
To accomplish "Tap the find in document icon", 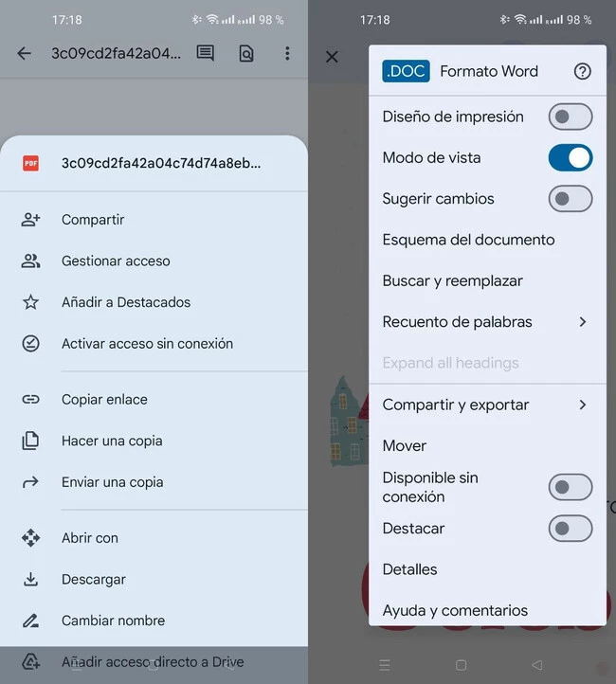I will pyautogui.click(x=246, y=54).
